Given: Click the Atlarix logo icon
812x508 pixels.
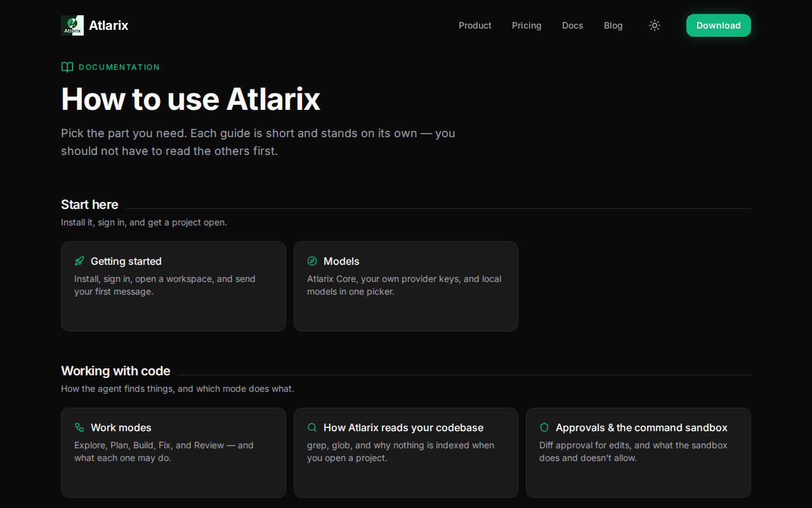Looking at the screenshot, I should point(72,25).
